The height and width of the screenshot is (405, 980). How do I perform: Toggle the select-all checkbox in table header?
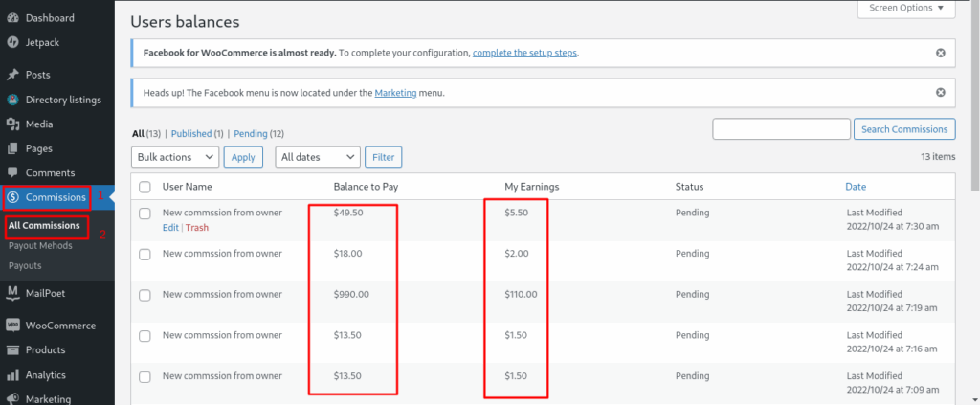(145, 187)
